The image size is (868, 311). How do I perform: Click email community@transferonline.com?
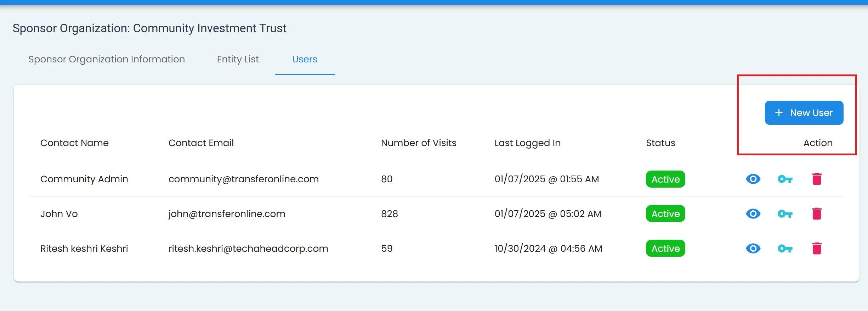243,179
